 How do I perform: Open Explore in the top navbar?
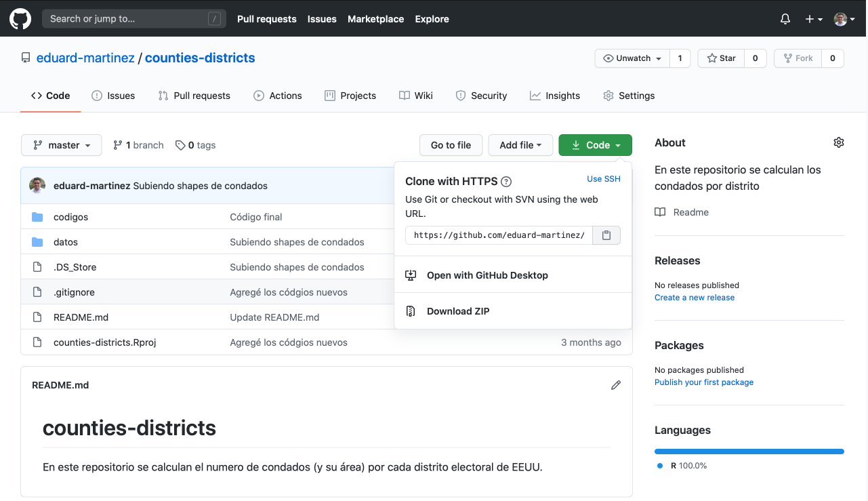(x=432, y=19)
